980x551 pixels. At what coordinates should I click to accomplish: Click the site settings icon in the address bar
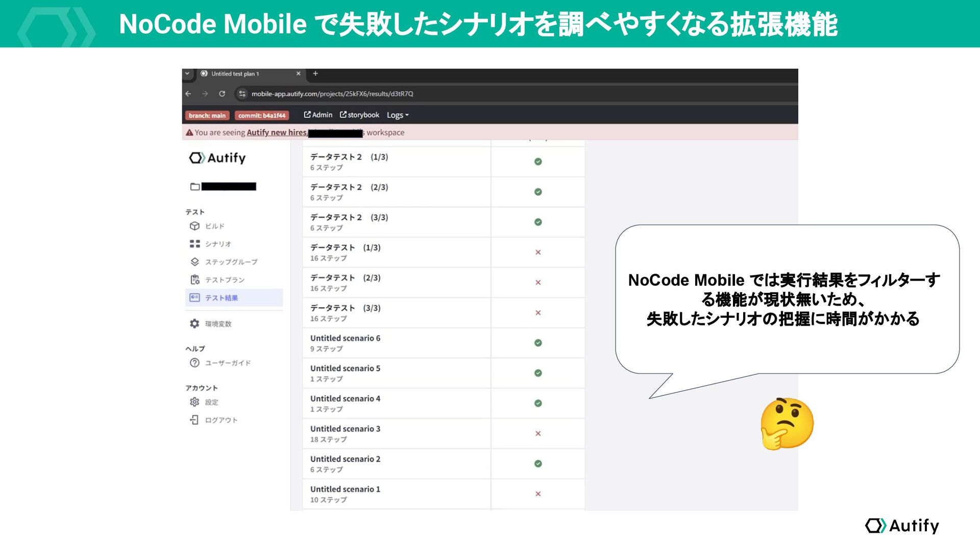click(242, 94)
